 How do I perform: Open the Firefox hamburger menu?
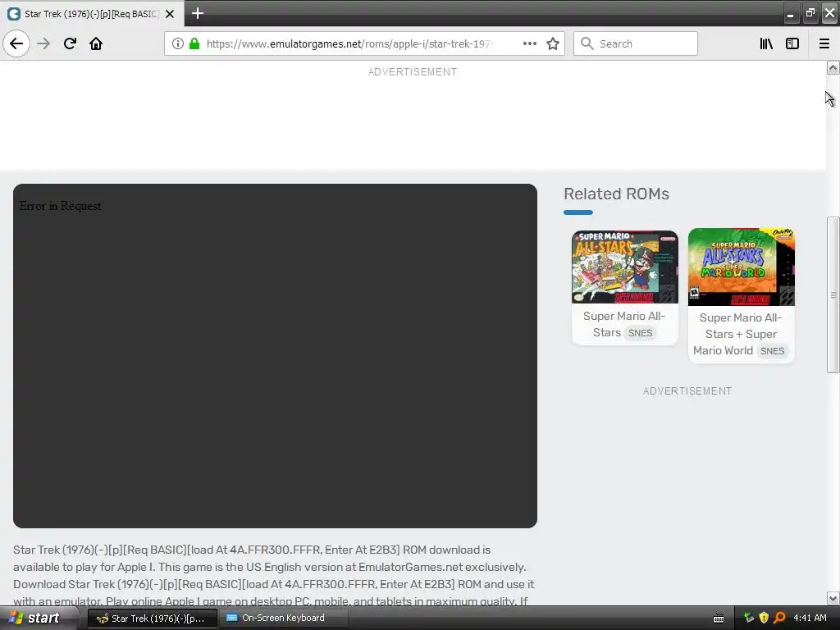coord(824,44)
